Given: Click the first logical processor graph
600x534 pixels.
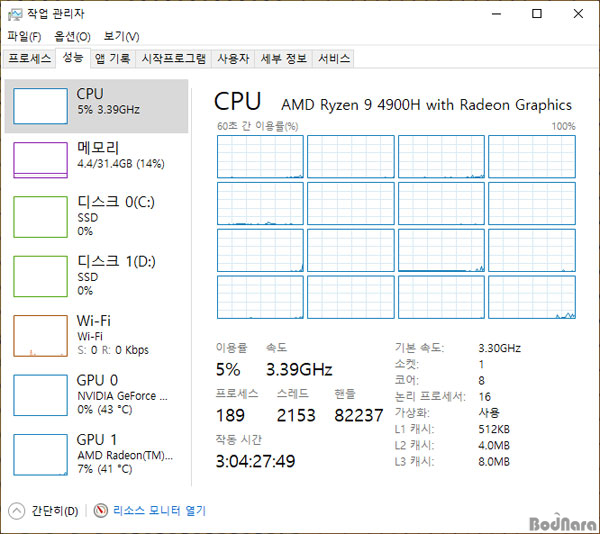Looking at the screenshot, I should point(260,156).
